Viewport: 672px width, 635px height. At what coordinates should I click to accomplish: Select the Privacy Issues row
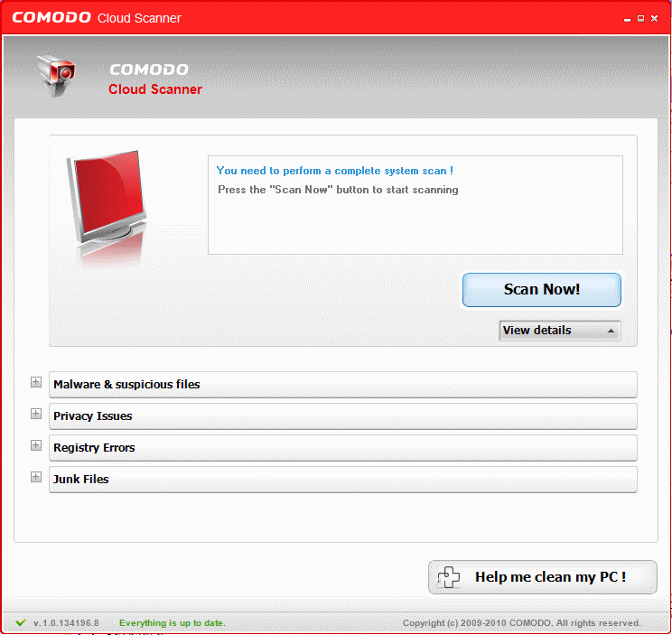coord(343,416)
